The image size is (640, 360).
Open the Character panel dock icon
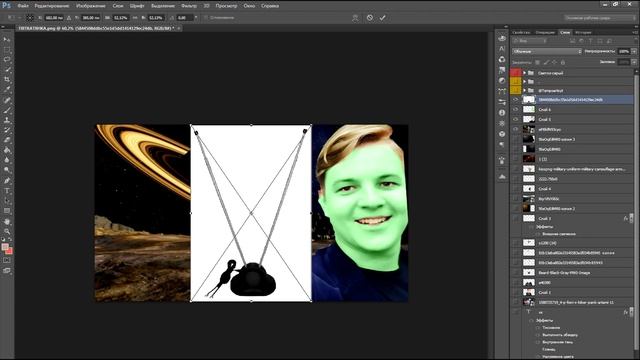502,49
